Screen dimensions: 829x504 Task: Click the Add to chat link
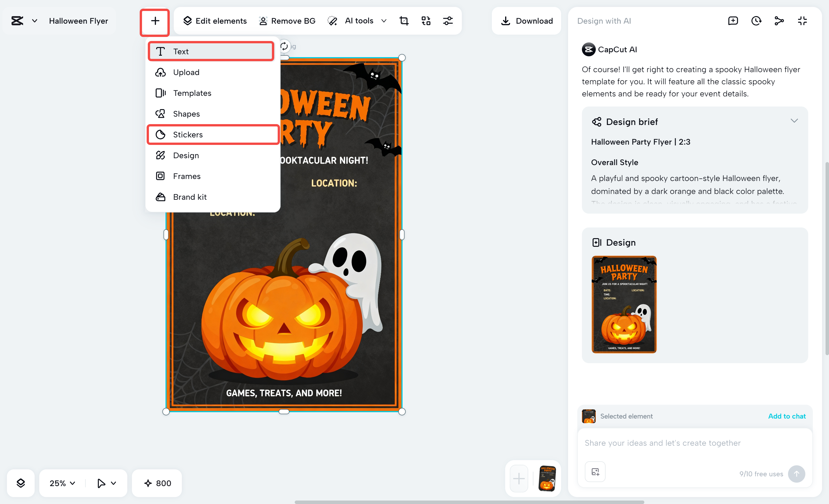click(787, 416)
